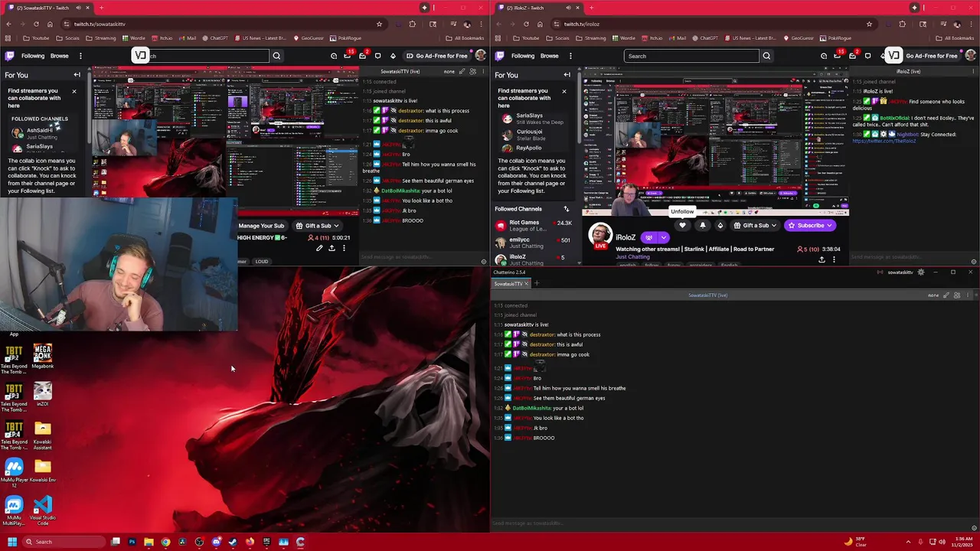
Task: Reload page in SowataskiTTV browser window
Action: coord(36,24)
